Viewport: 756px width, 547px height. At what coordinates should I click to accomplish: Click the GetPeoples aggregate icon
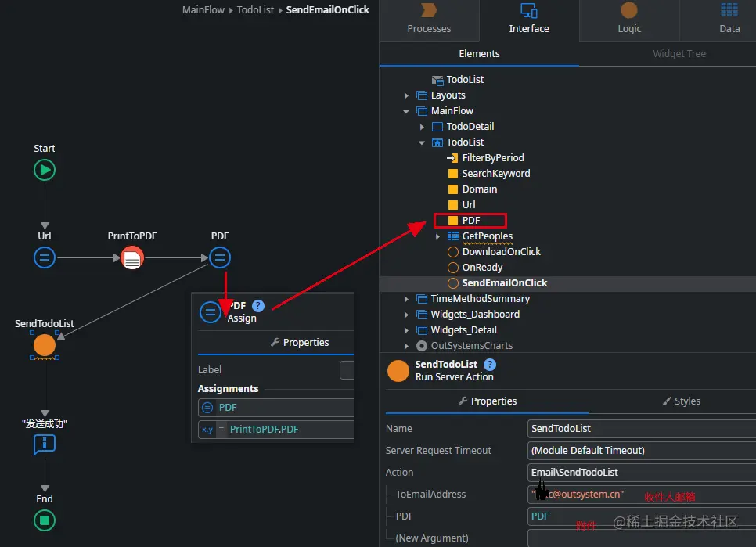click(x=452, y=236)
